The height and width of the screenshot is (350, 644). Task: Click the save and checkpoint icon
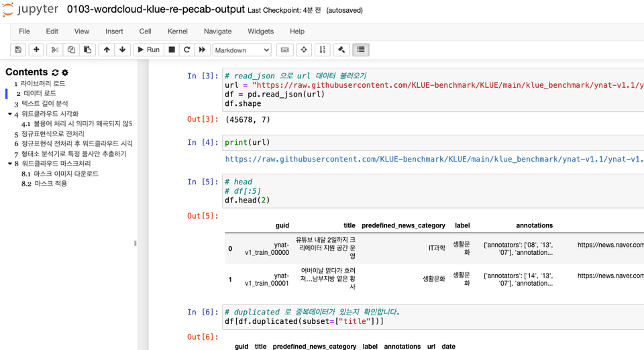(18, 50)
